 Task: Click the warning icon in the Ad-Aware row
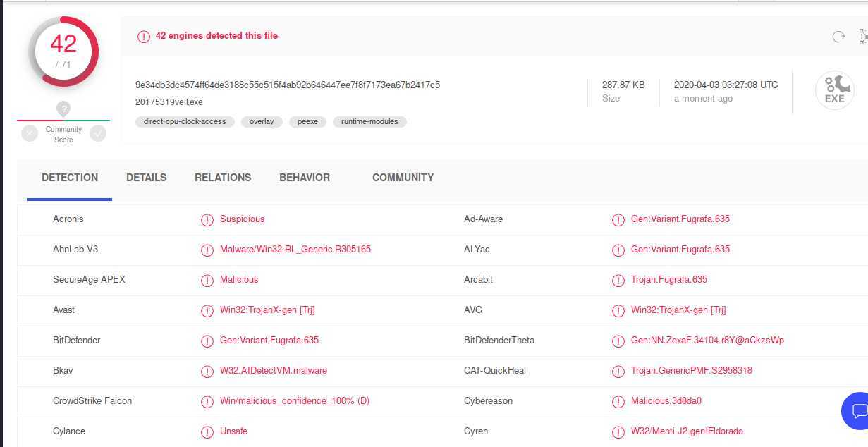click(618, 220)
